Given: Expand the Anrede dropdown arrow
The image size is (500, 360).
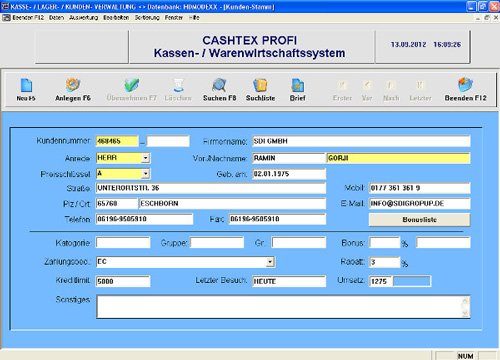Looking at the screenshot, I should (145, 158).
